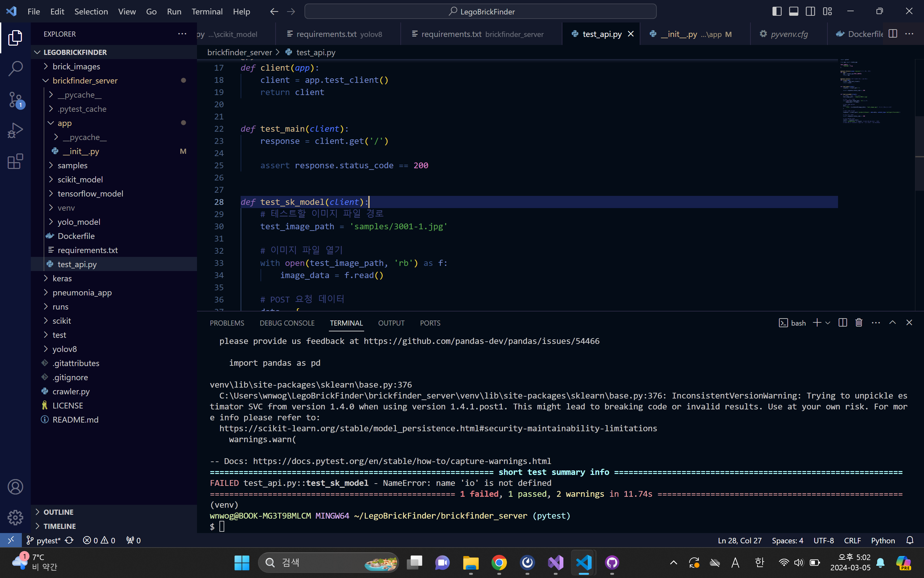
Task: Change end of line sequence CRLF
Action: pos(852,540)
